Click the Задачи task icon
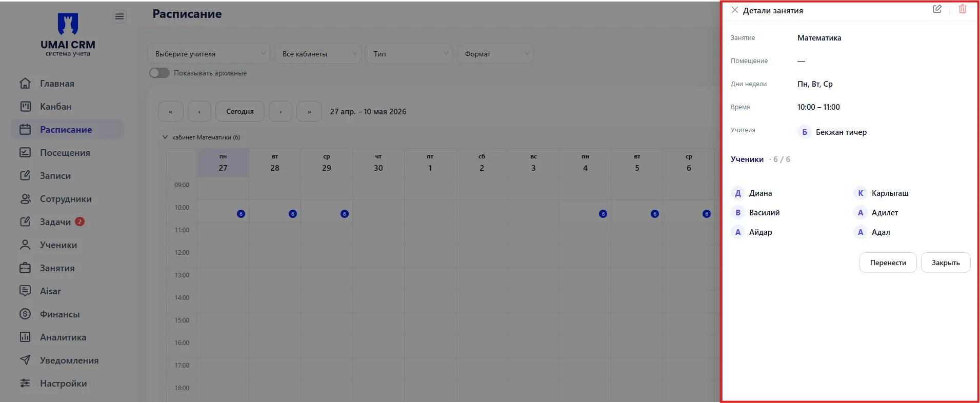The width and height of the screenshot is (980, 403). point(25,221)
